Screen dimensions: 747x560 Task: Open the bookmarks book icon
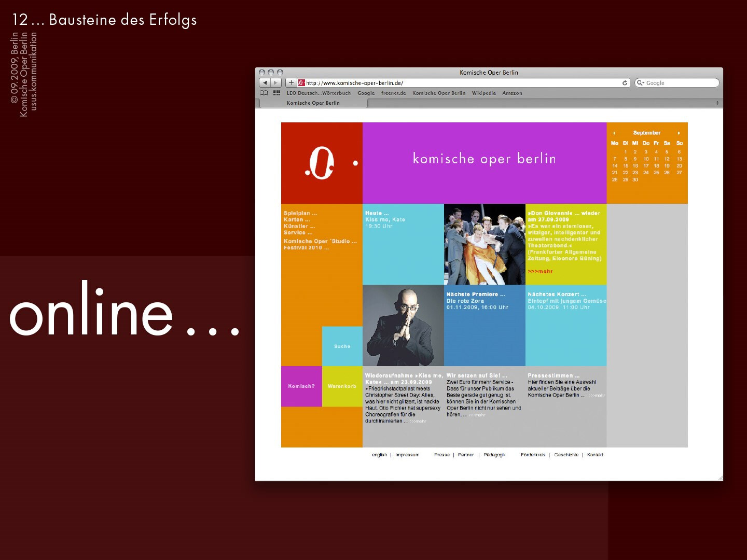coord(264,93)
